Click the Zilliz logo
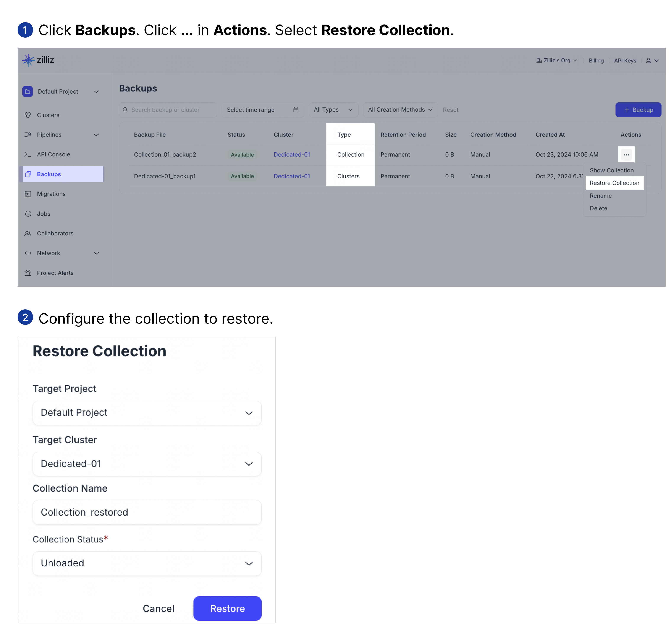This screenshot has width=671, height=644. 38,60
